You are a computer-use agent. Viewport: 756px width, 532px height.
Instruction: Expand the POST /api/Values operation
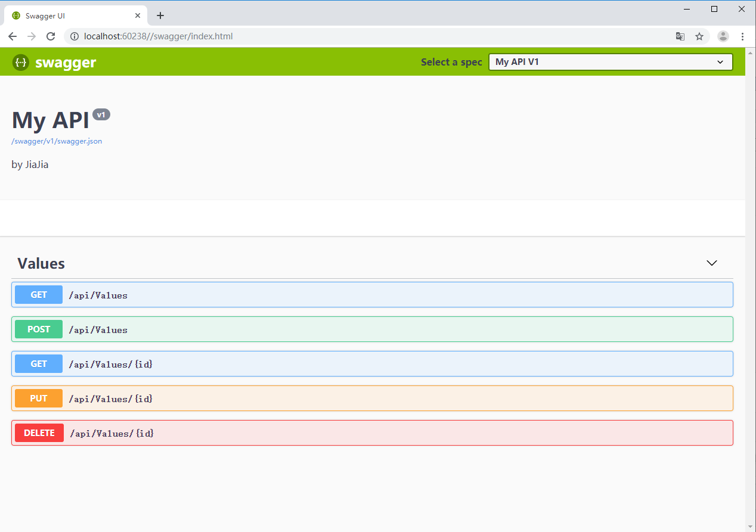pos(372,329)
